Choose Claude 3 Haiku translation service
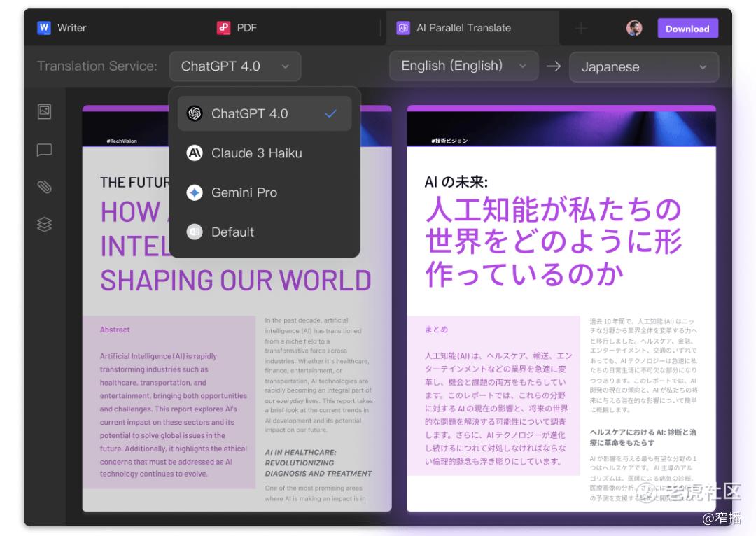756x536 pixels. (264, 153)
